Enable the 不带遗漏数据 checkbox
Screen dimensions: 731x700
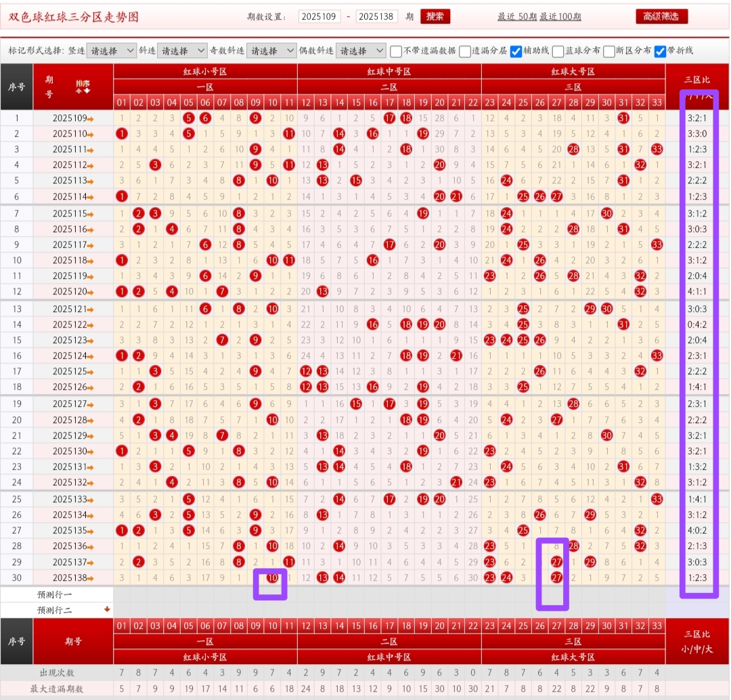pos(396,51)
